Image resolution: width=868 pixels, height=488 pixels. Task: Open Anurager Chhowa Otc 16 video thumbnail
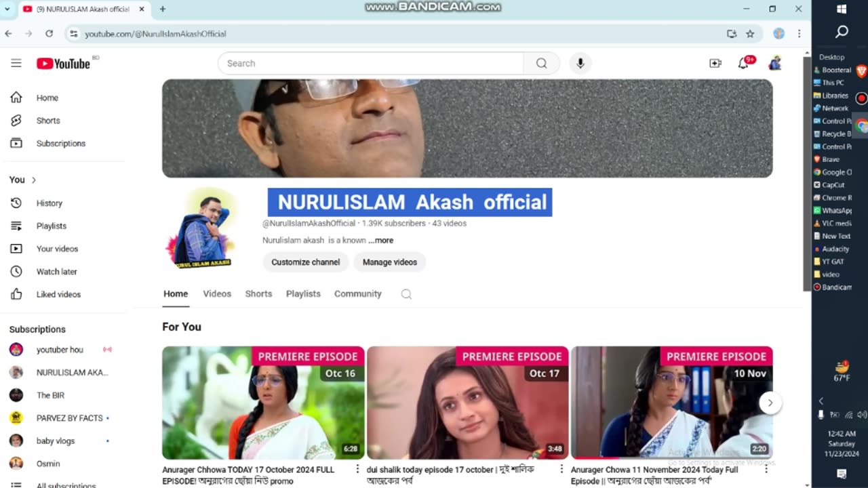coord(263,403)
